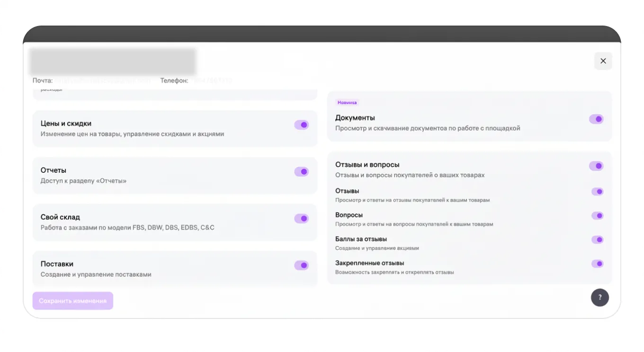Close the access settings dialog
This screenshot has height=352, width=644.
(x=603, y=61)
